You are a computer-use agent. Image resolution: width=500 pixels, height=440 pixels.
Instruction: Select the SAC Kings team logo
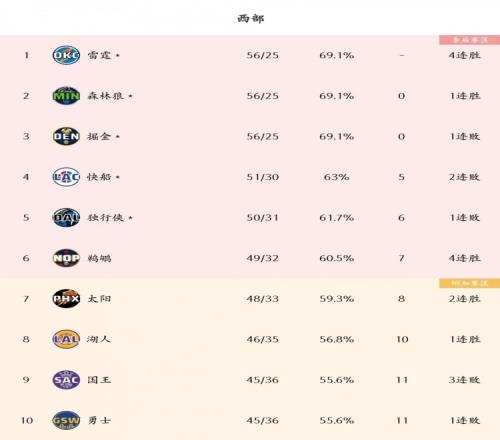[66, 380]
